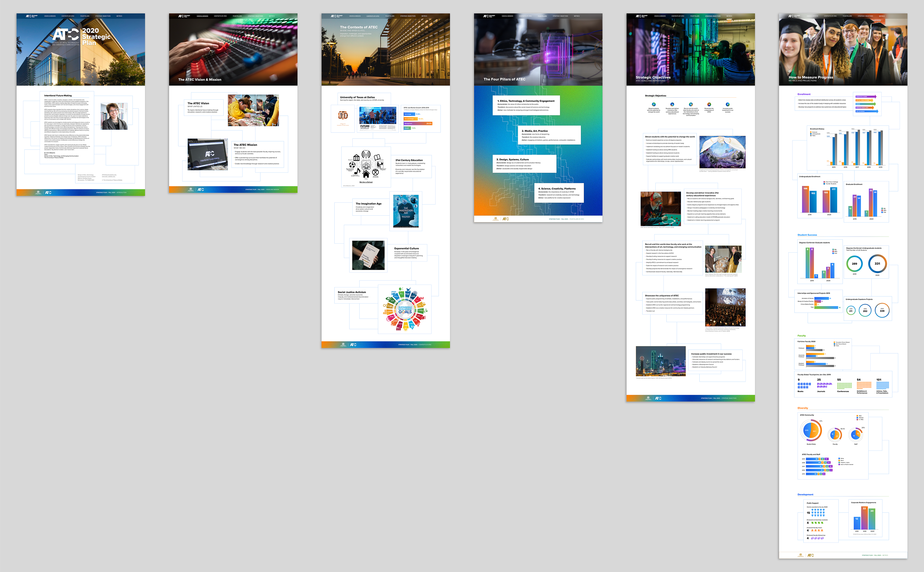The image size is (924, 572).
Task: Click the ATEC footer logo on cover page
Action: pyautogui.click(x=48, y=193)
